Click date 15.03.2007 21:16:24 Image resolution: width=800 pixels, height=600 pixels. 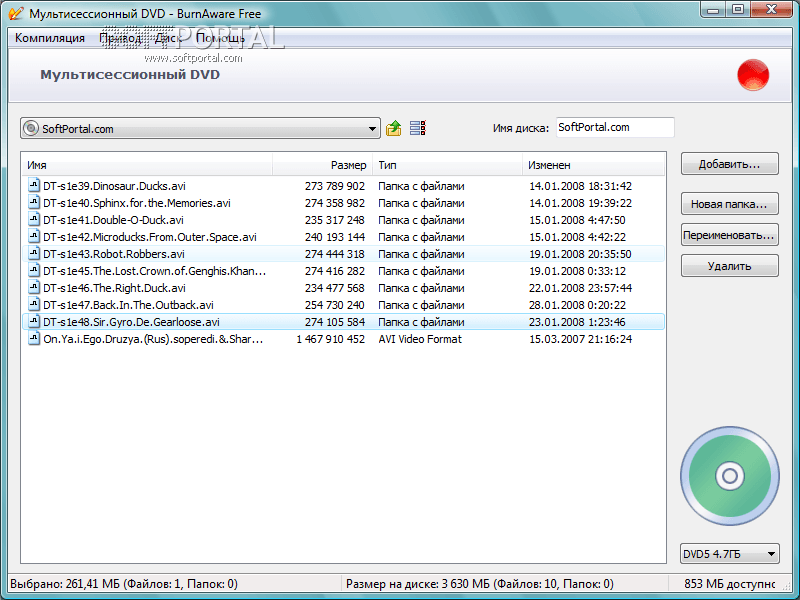[x=580, y=339]
